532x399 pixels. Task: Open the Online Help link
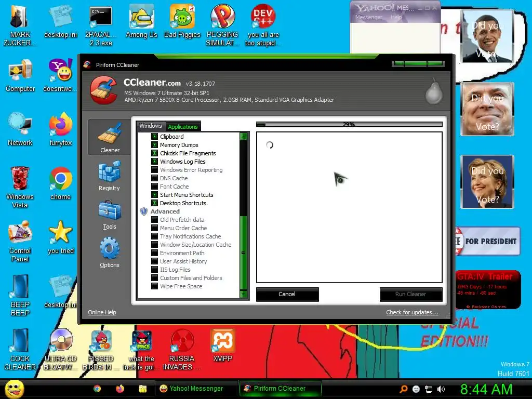coord(102,312)
